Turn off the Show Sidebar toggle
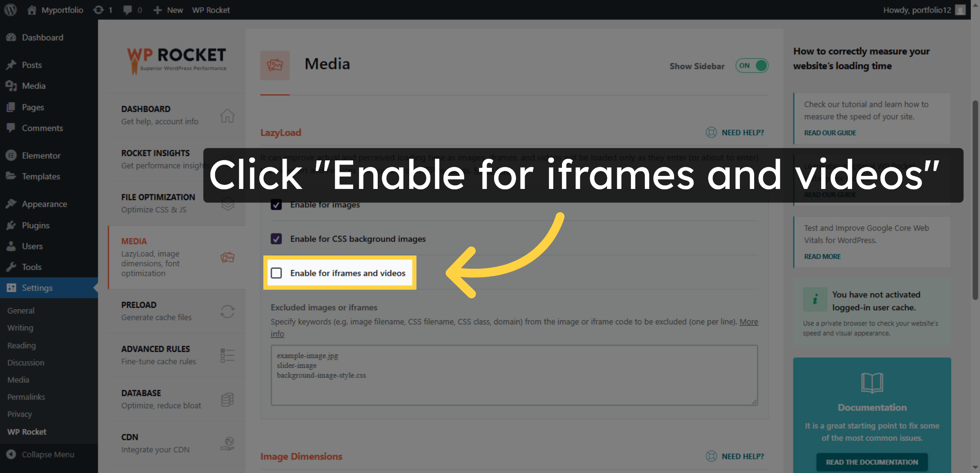980x473 pixels. (x=752, y=65)
